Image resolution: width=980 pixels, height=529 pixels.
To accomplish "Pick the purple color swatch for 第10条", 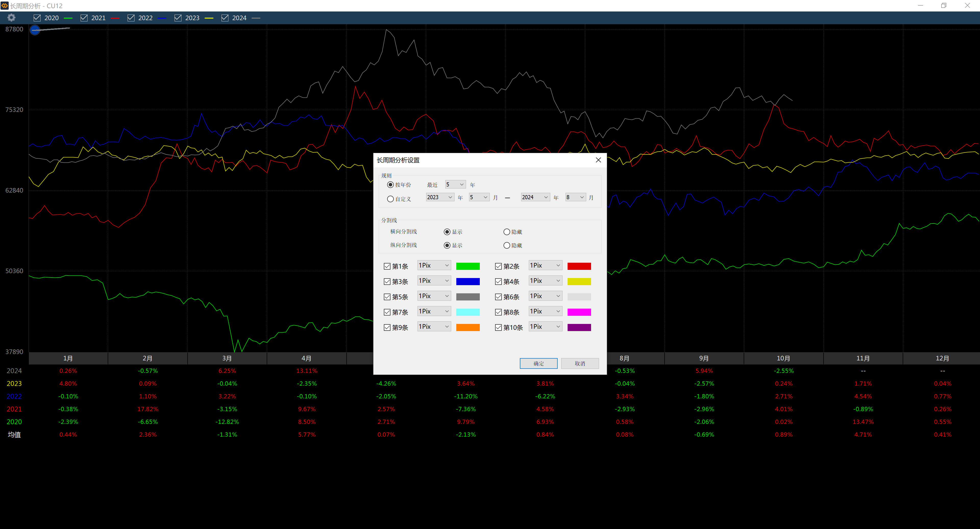I will (579, 328).
